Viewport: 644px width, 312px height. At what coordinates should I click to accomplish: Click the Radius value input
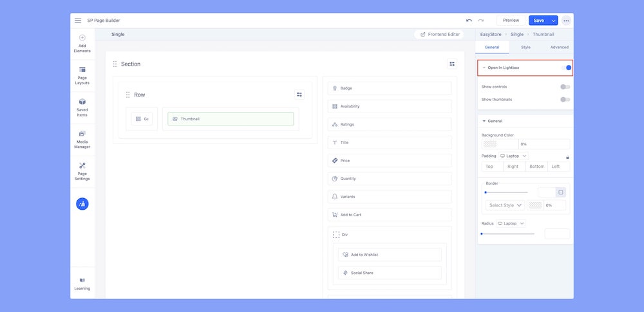pos(557,234)
